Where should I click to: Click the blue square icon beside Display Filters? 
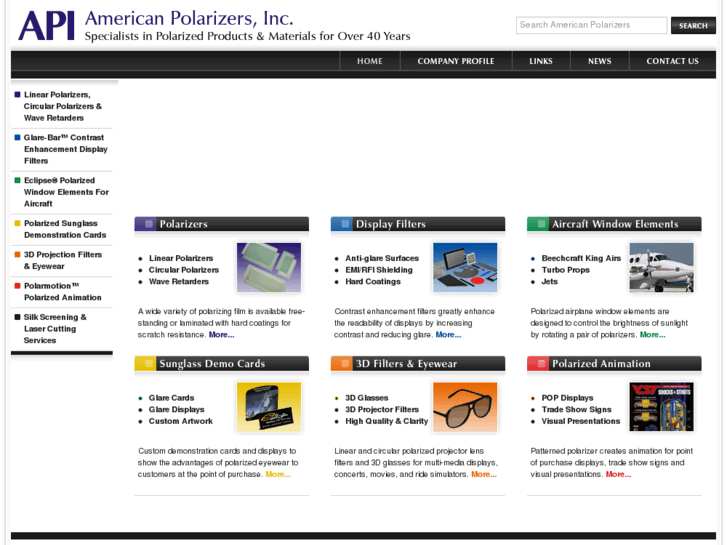(345, 224)
